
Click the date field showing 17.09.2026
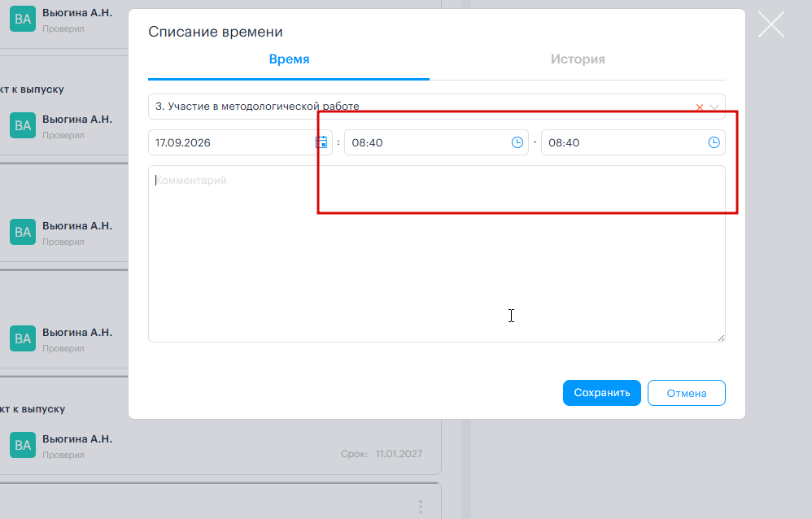(x=240, y=142)
